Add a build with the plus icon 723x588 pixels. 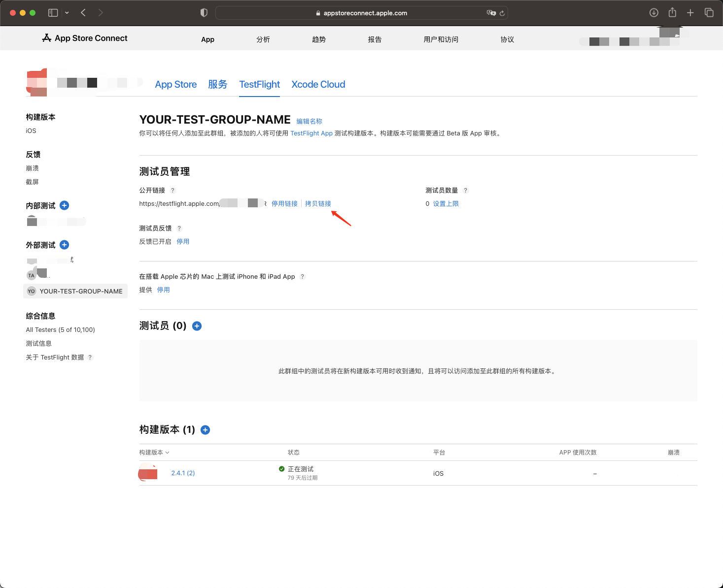coord(206,430)
